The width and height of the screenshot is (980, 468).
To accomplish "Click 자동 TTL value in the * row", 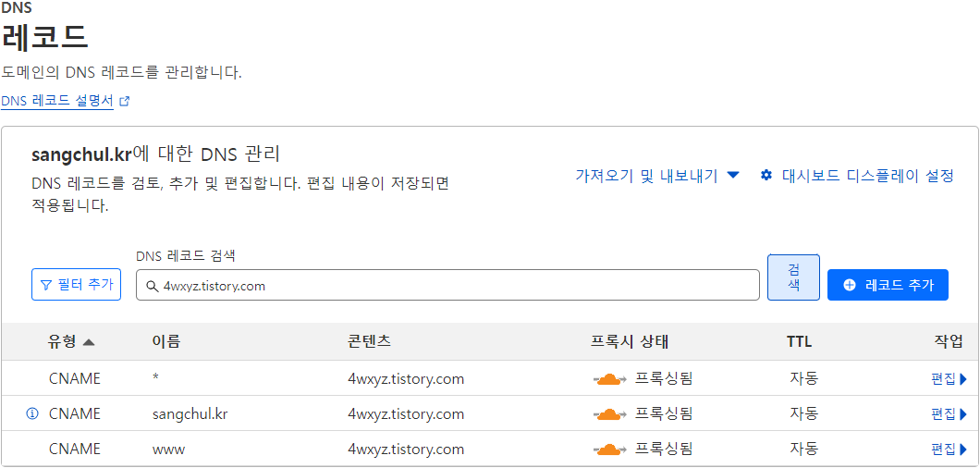I will (x=803, y=378).
